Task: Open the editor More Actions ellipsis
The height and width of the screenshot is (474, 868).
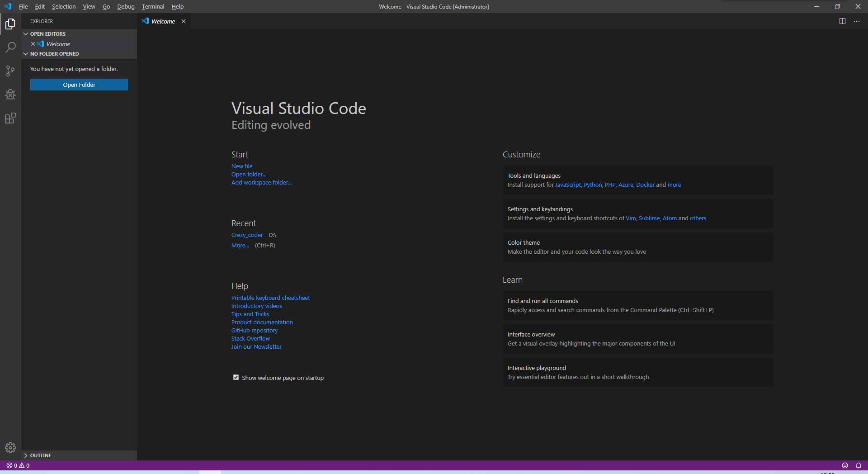Action: click(x=857, y=21)
